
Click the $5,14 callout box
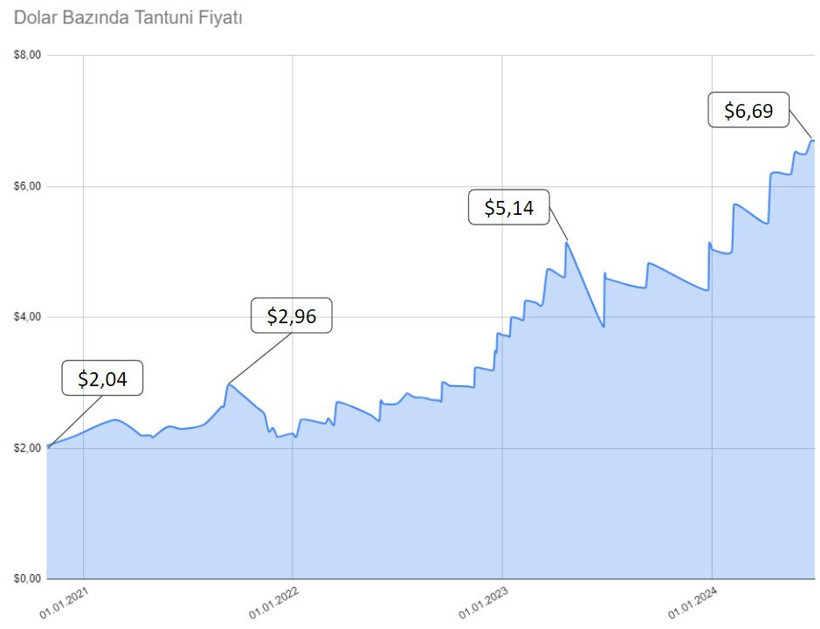pos(510,209)
